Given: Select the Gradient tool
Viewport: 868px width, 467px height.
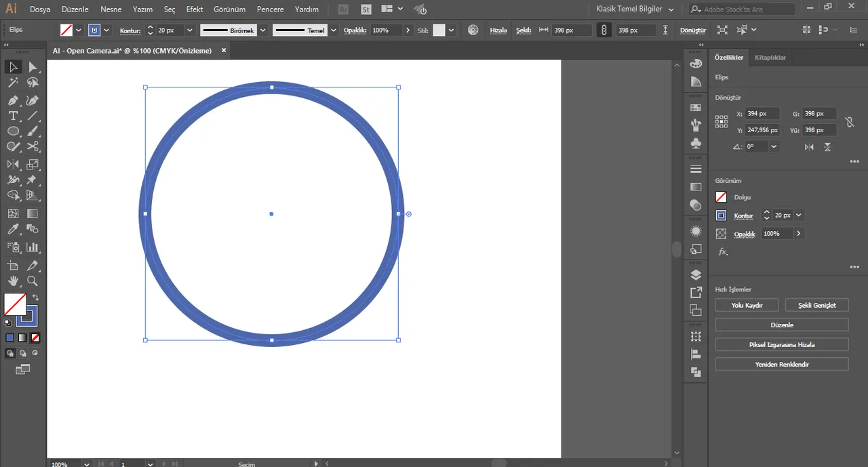Looking at the screenshot, I should (33, 214).
